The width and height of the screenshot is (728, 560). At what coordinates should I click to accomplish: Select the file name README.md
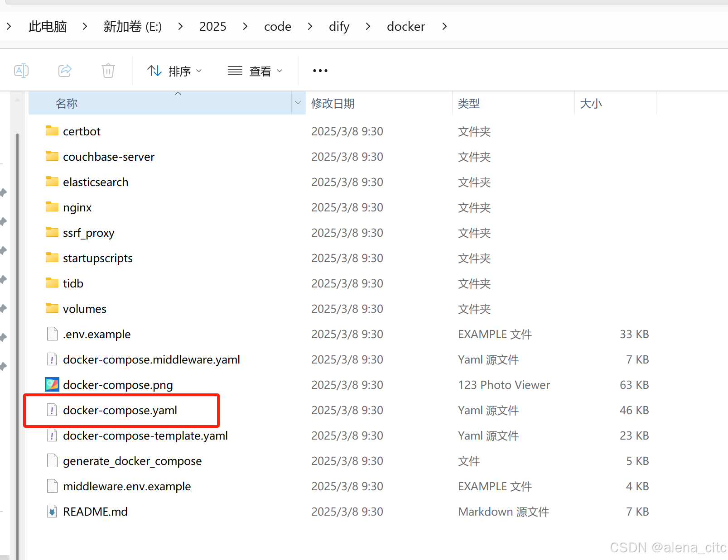click(x=95, y=512)
